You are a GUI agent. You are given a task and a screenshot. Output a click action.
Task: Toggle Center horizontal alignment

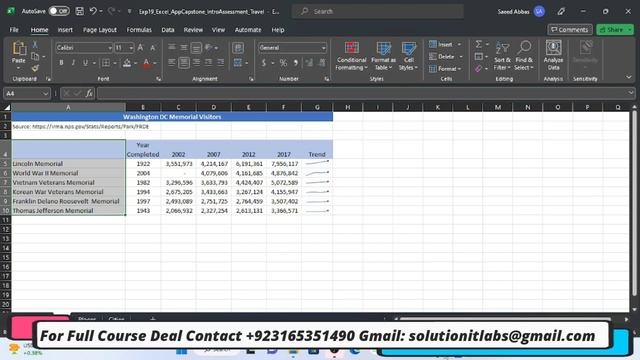coord(184,63)
